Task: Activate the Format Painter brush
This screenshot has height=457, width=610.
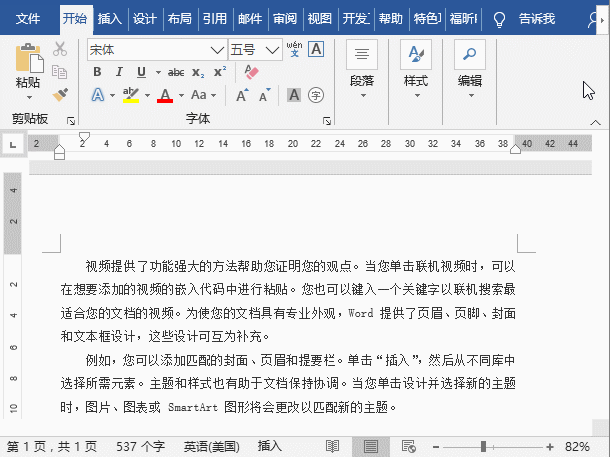Action: tap(60, 95)
